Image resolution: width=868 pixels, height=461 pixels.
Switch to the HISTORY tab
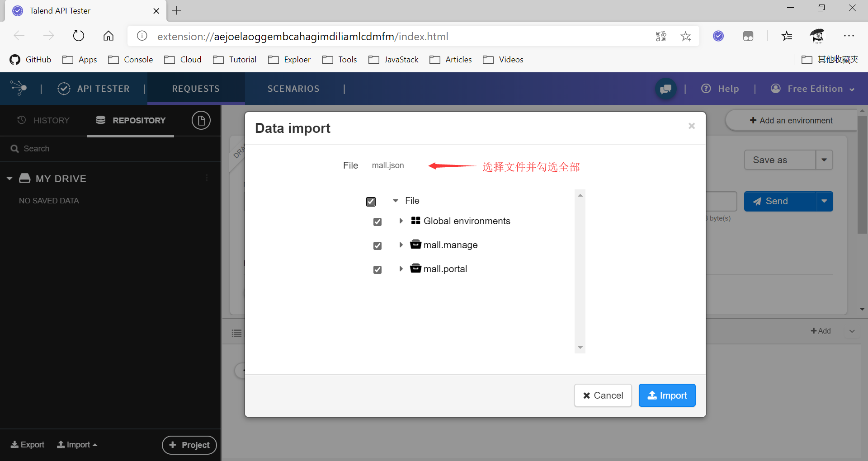point(51,120)
